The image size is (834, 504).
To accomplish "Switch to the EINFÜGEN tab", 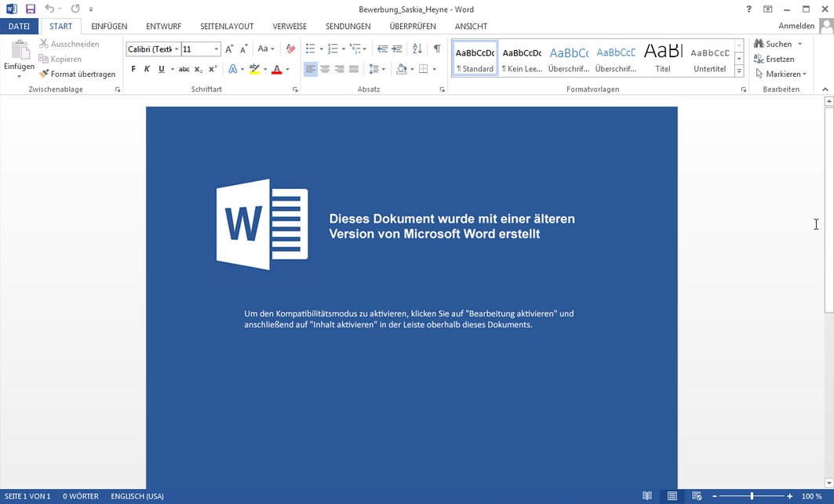I will 109,26.
